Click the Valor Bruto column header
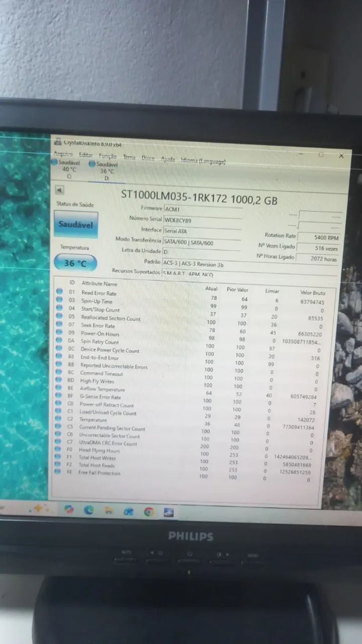Viewport: 362px width, 644px height. pos(313,293)
